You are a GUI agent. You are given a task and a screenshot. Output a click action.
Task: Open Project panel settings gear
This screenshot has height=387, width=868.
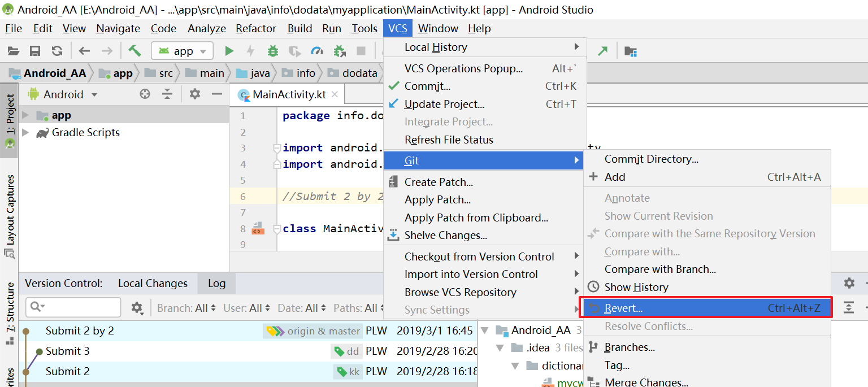(195, 94)
